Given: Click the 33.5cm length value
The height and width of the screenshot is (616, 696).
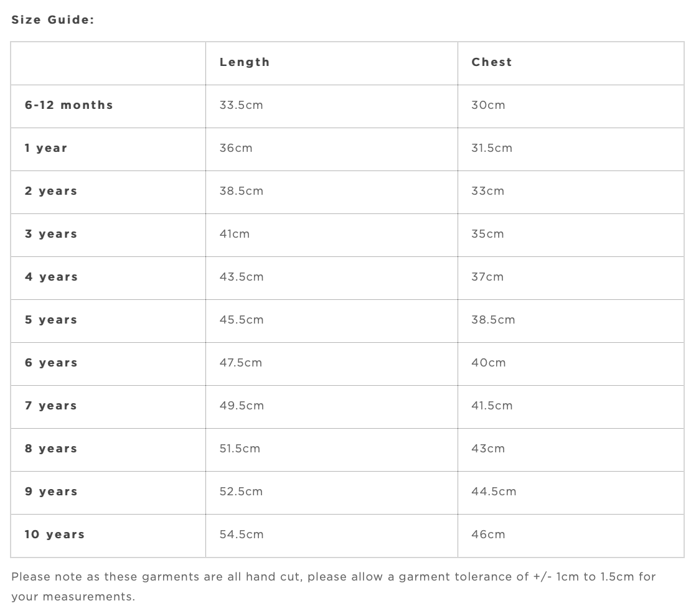Looking at the screenshot, I should coord(241,105).
